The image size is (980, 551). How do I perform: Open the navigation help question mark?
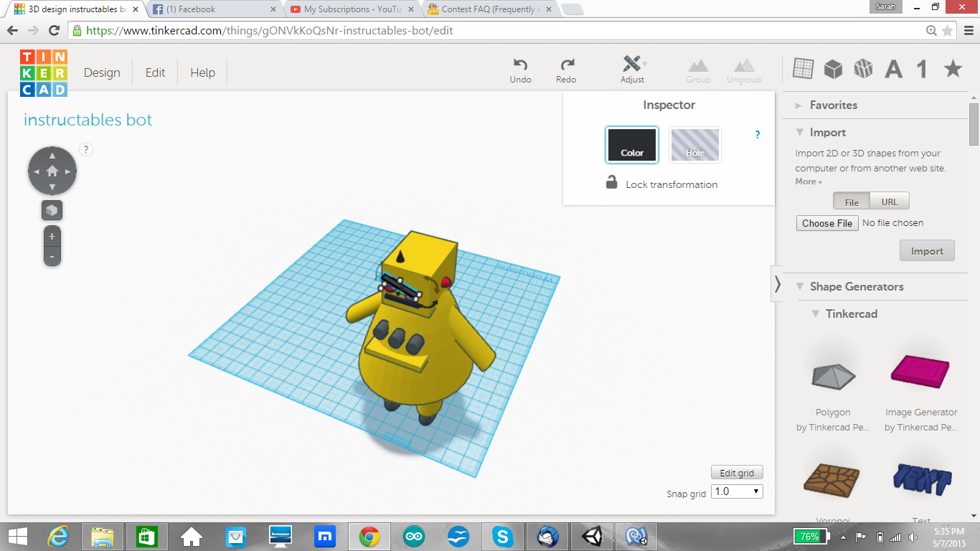coord(86,149)
